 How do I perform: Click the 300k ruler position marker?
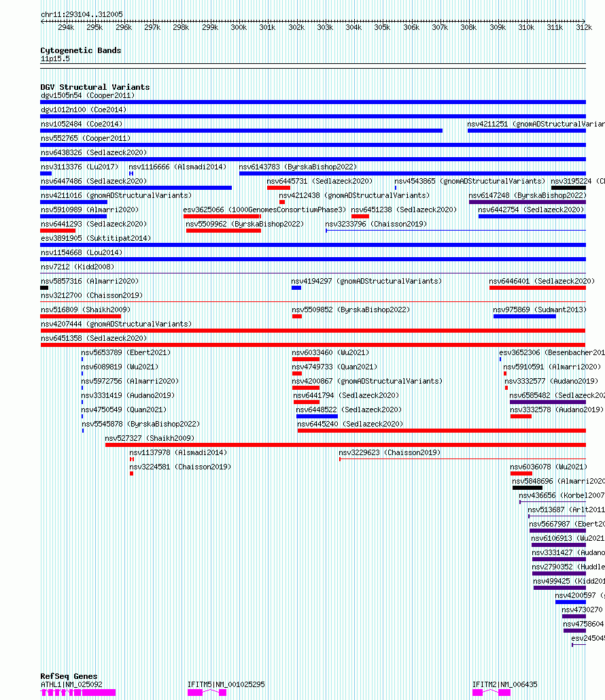238,28
